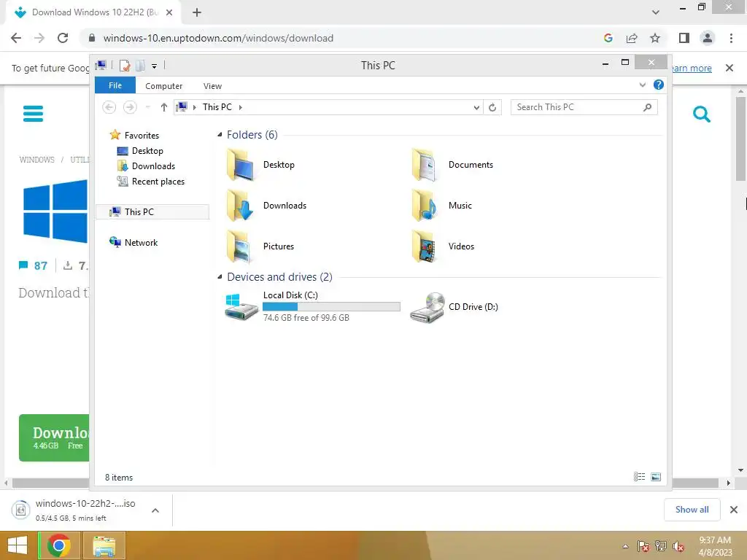Click Chrome back arrow
Viewport: 747px width, 560px height.
(x=16, y=38)
